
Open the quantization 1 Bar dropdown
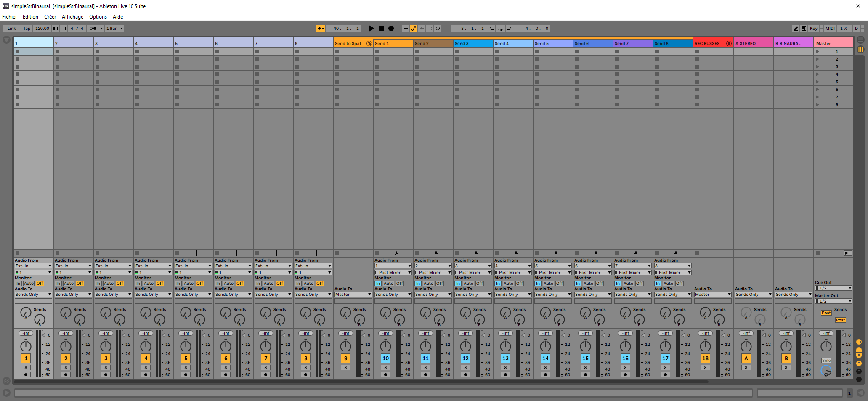[114, 29]
